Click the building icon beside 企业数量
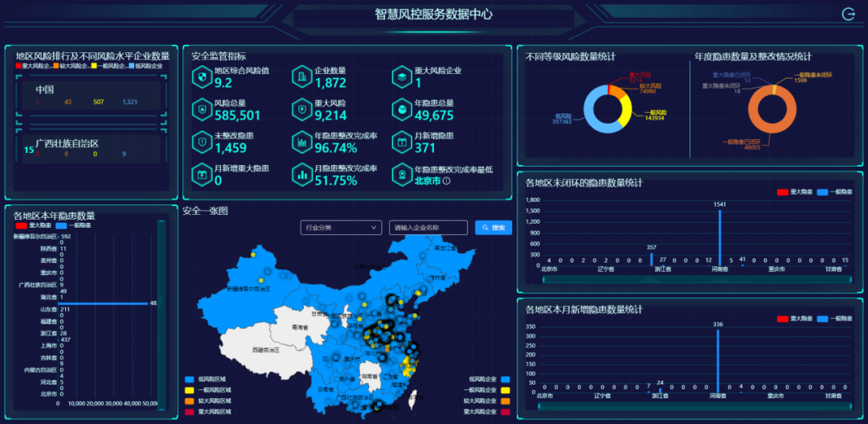 [x=301, y=77]
